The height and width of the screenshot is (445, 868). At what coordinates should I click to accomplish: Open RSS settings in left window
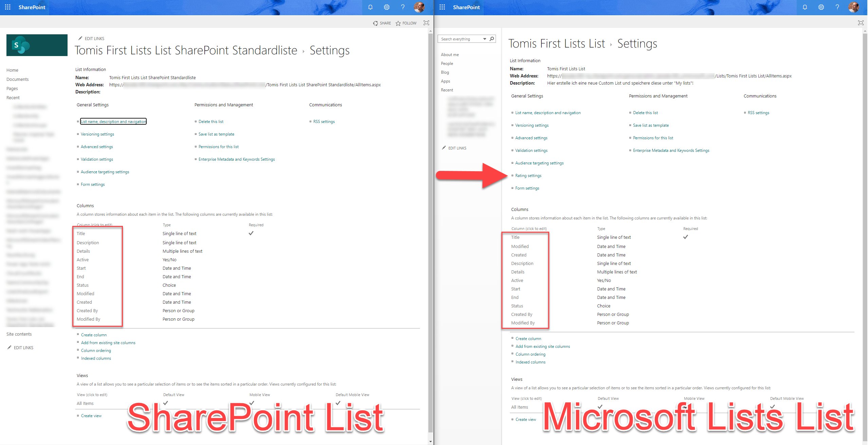tap(324, 121)
